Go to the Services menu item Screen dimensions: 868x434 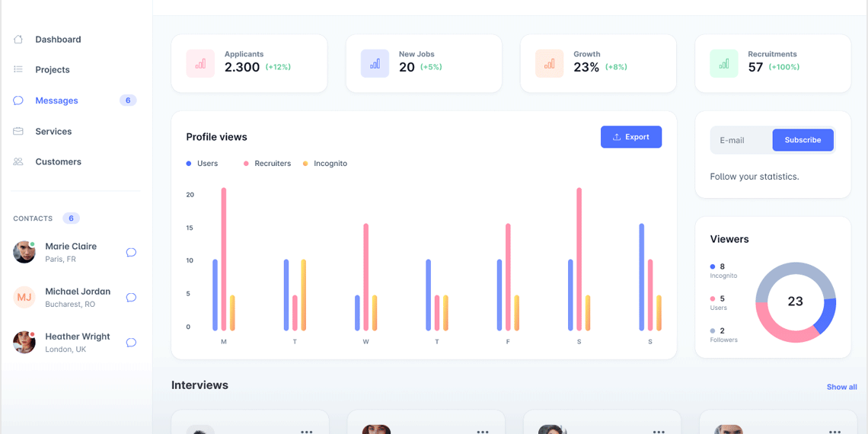click(53, 132)
